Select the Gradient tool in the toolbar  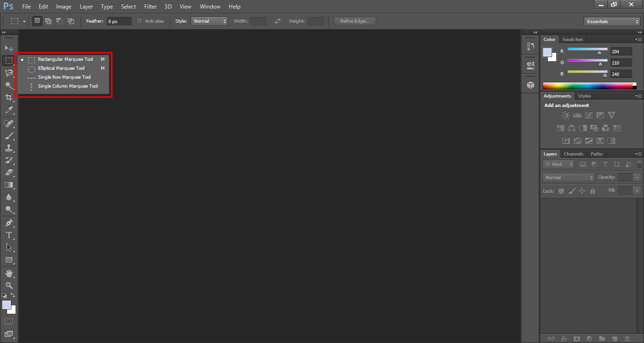[x=9, y=185]
